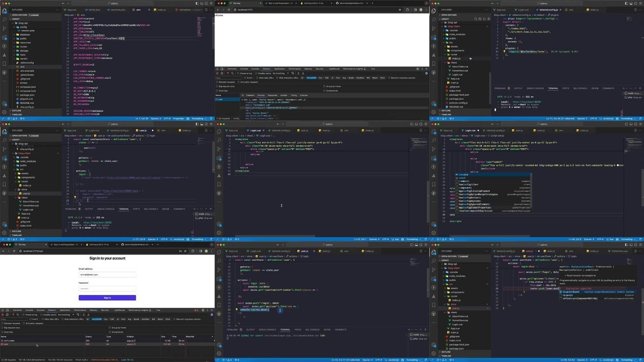Viewport: 644px width, 362px height.
Task: Enable Disable cache in clickme browser DevTools
Action: pos(256,73)
